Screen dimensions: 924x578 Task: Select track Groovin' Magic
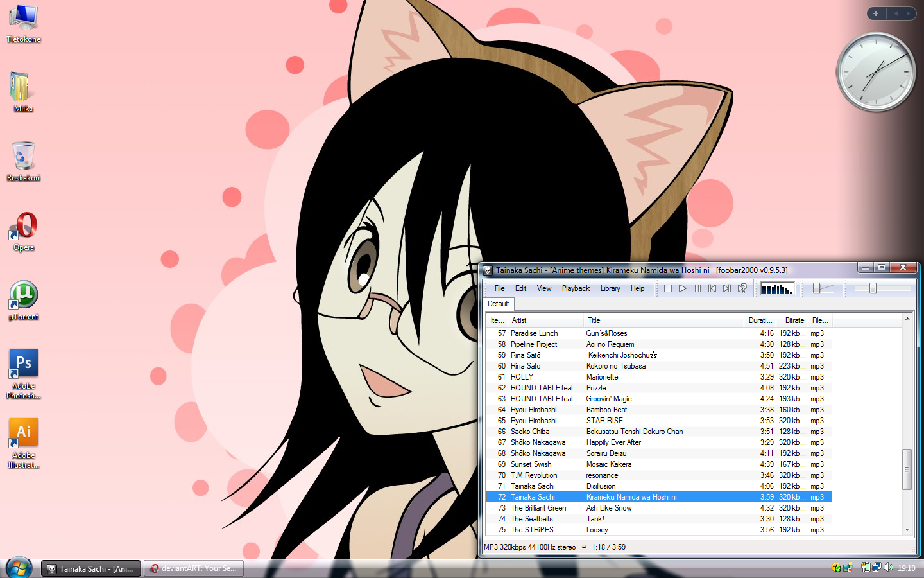(660, 399)
